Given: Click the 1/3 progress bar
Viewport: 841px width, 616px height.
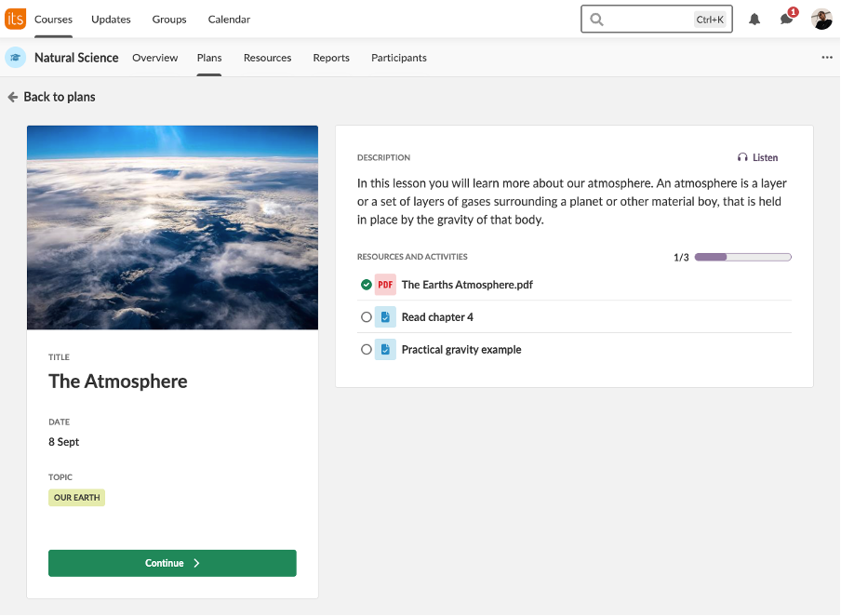Looking at the screenshot, I should (x=742, y=257).
